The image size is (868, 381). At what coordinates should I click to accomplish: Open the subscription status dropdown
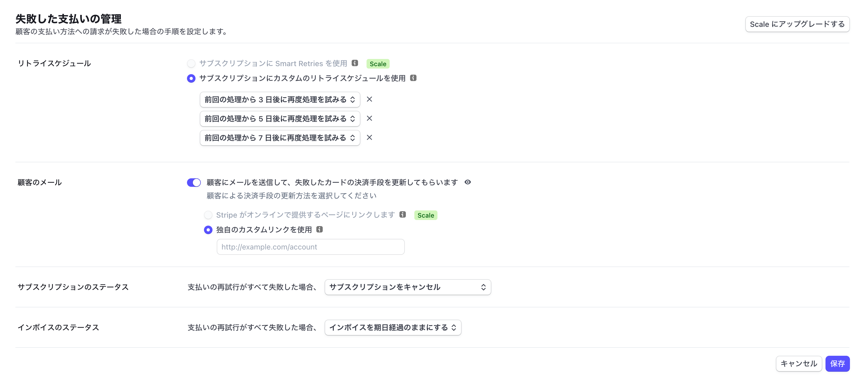tap(408, 287)
